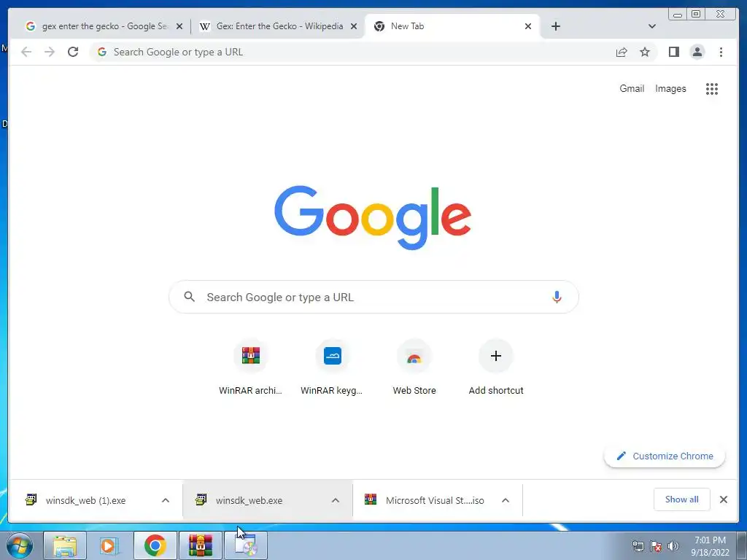The height and width of the screenshot is (560, 747).
Task: Open the Web Store shortcut
Action: coord(414,367)
